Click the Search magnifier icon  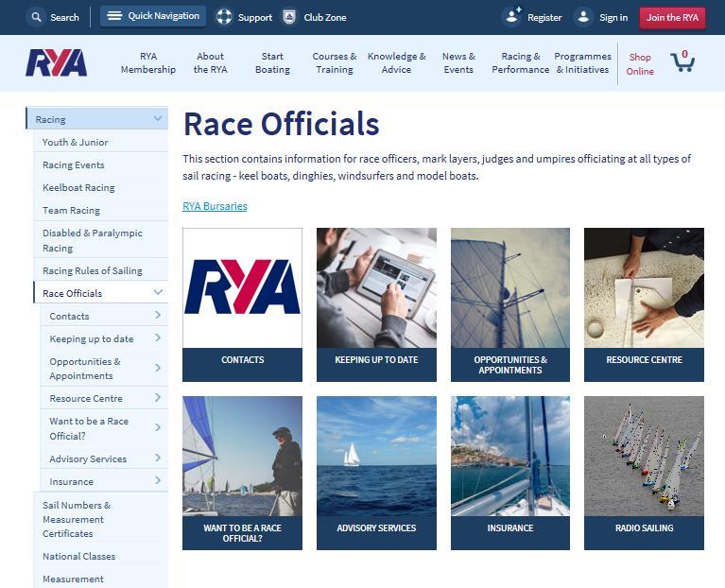pos(36,17)
